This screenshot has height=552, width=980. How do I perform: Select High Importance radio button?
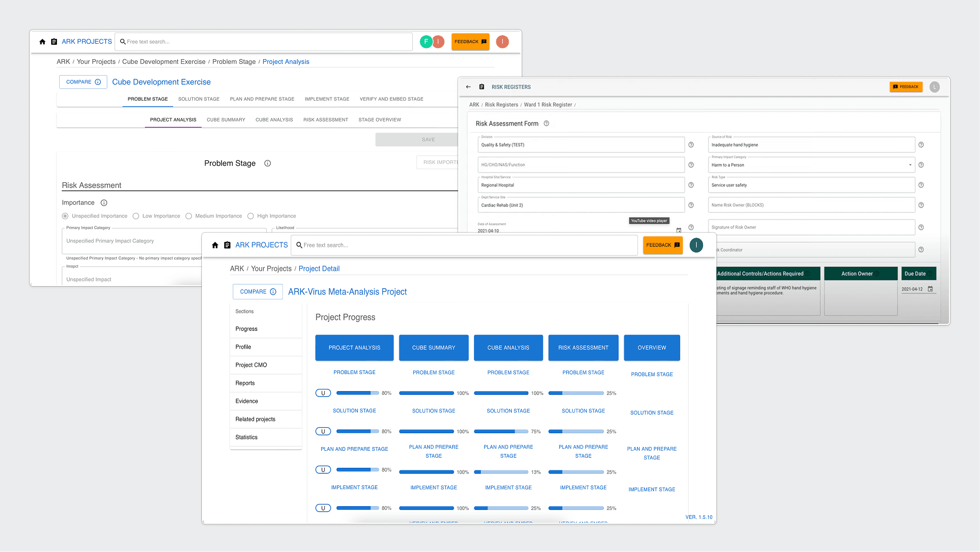tap(250, 216)
